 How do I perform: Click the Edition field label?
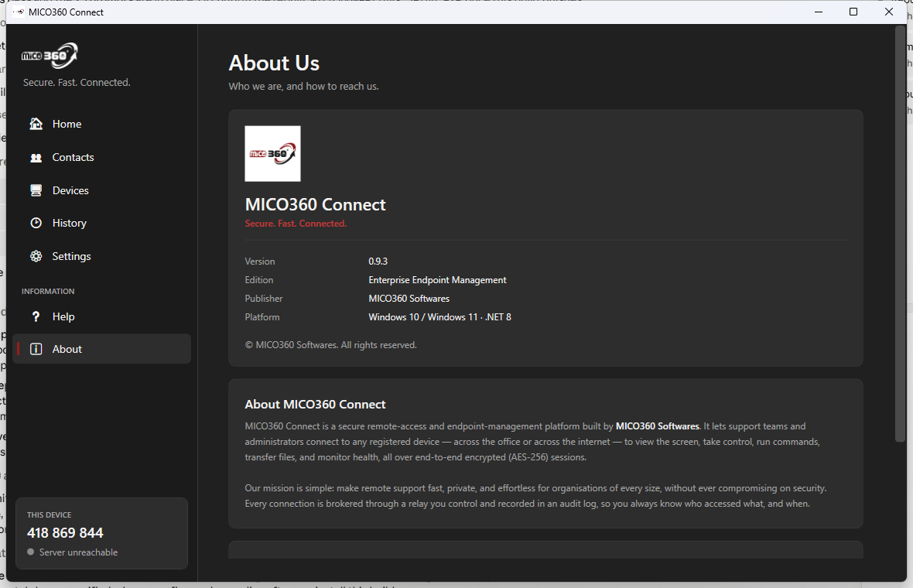coord(258,280)
